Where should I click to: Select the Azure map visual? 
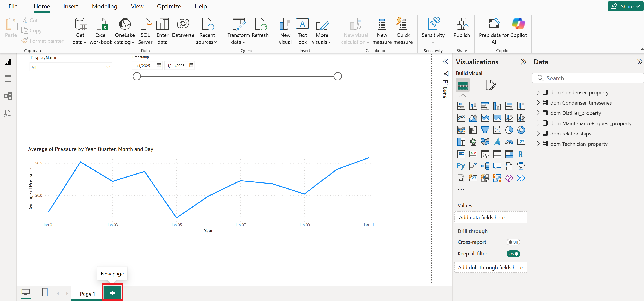[x=497, y=142]
